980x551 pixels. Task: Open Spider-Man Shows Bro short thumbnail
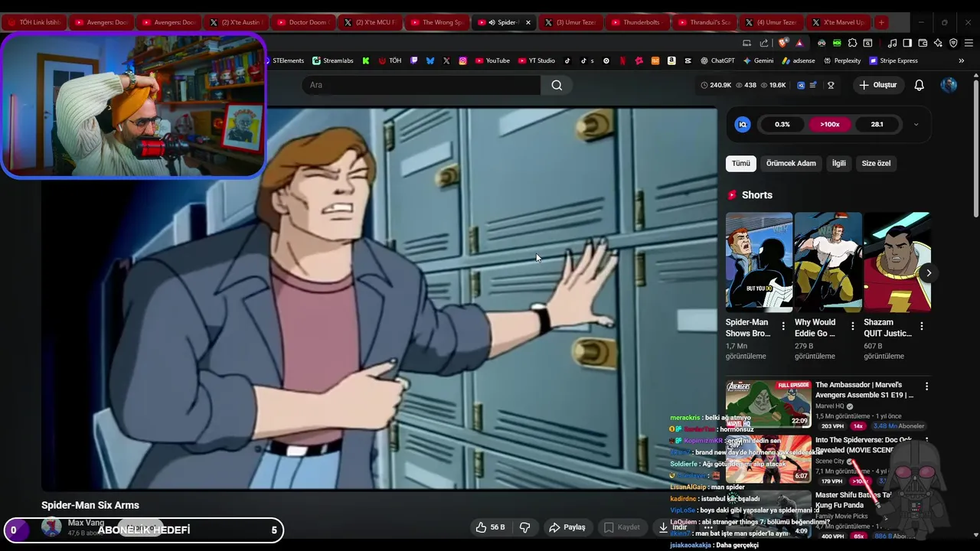759,262
